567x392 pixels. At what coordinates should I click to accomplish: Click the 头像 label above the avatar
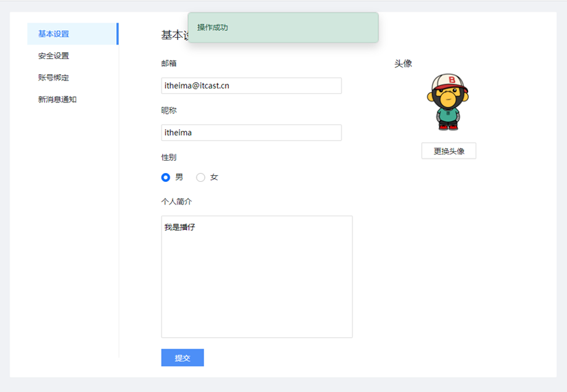coord(403,63)
